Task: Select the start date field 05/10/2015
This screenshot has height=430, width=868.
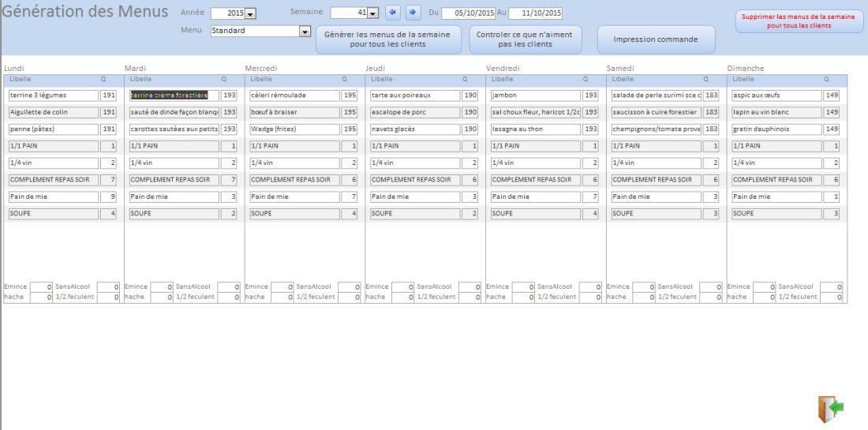Action: pyautogui.click(x=467, y=13)
